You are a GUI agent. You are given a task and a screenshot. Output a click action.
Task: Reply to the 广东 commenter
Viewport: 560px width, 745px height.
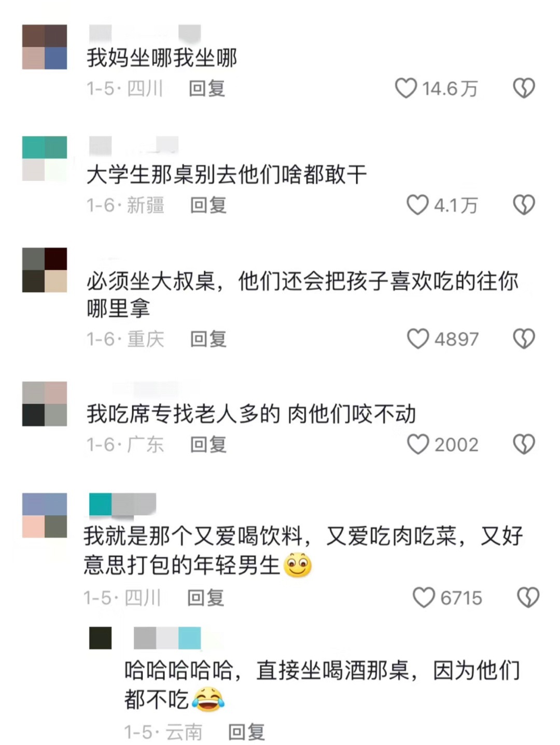pyautogui.click(x=208, y=445)
